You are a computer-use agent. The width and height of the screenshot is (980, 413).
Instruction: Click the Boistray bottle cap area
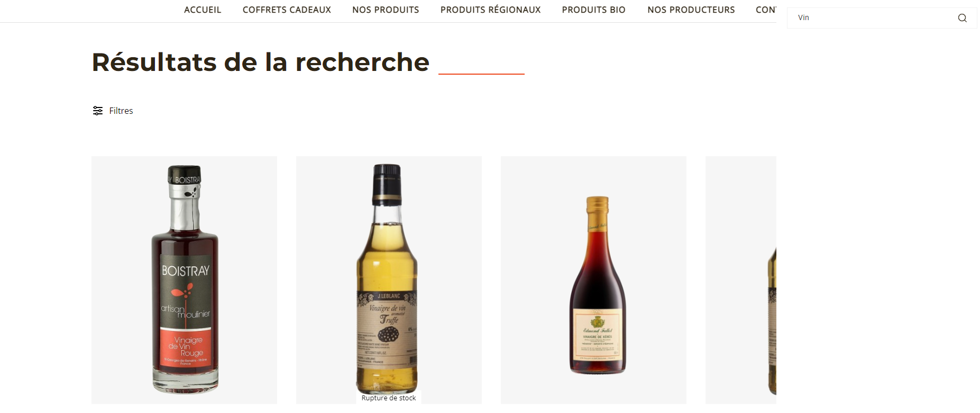click(x=185, y=181)
